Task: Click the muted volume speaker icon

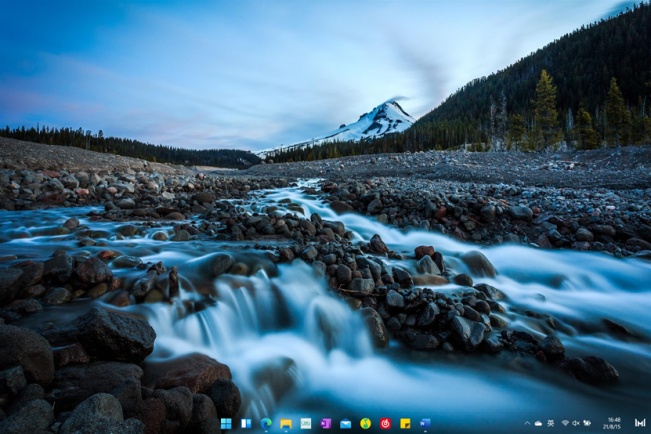Action: pos(575,423)
